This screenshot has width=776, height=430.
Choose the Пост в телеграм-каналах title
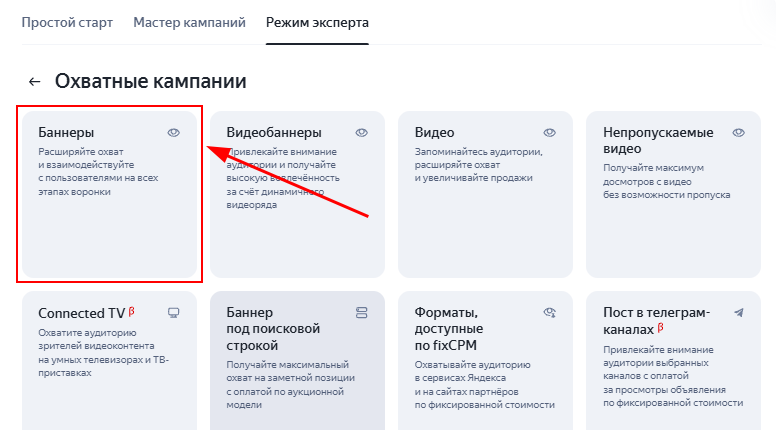657,321
